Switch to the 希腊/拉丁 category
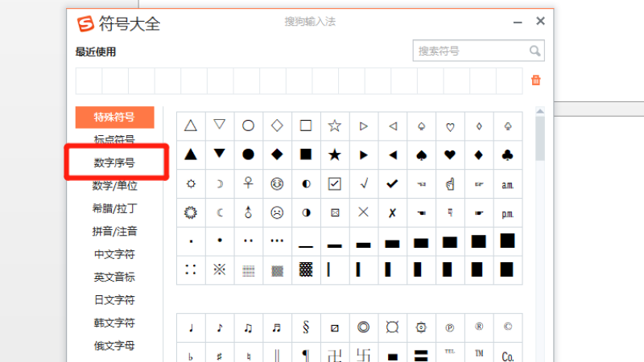The image size is (644, 362). click(x=114, y=208)
